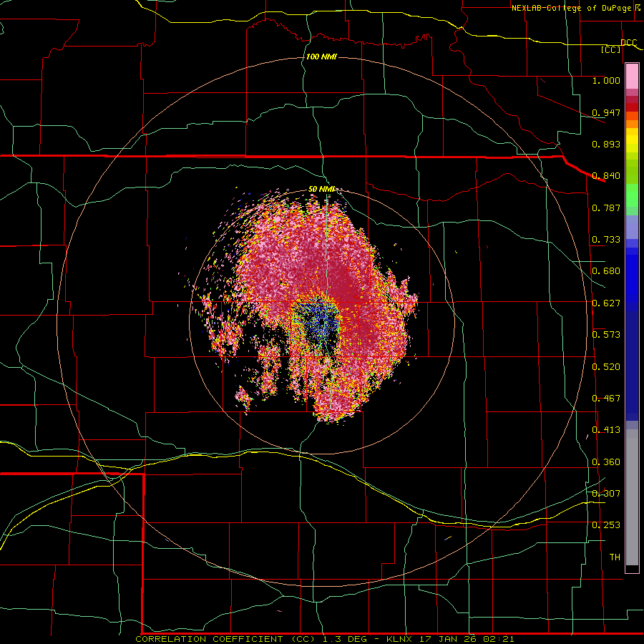
Task: Select the 0.680 scale value
Action: point(606,271)
